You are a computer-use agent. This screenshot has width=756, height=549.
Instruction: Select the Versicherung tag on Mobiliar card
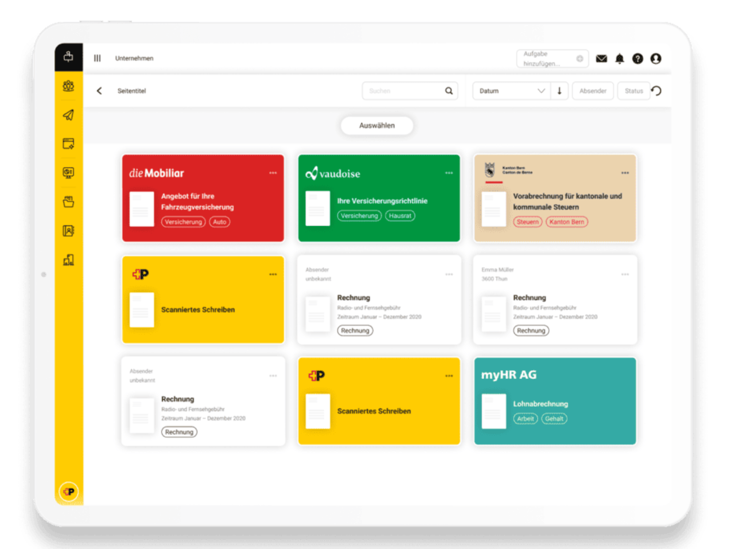183,222
